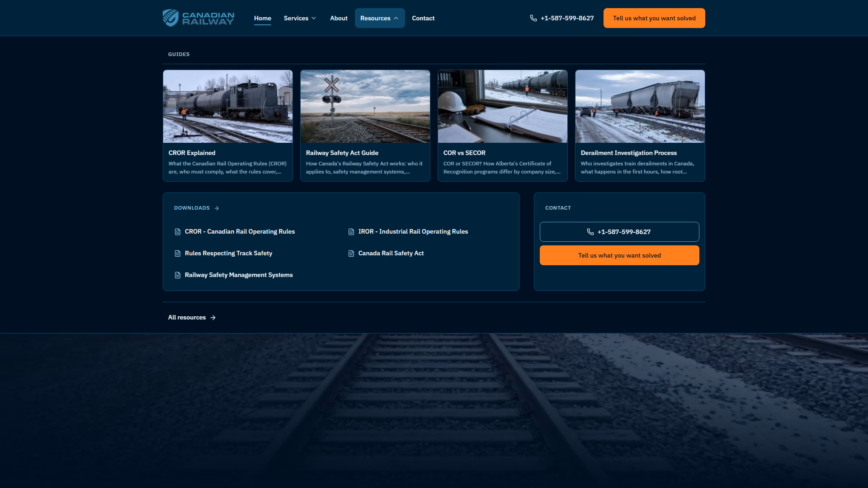Click the header phone number link
868x488 pixels.
pos(567,18)
